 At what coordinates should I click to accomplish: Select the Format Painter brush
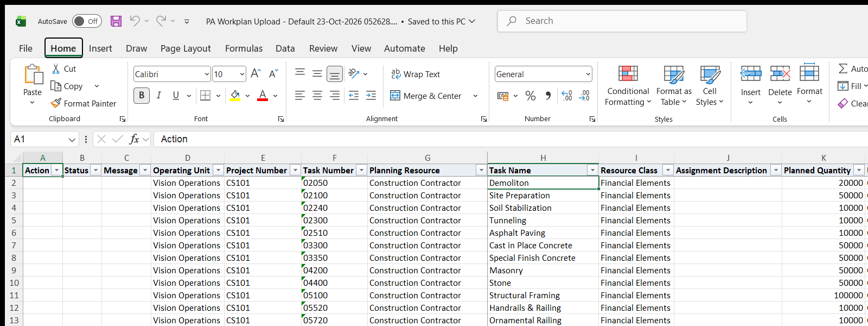coord(56,103)
